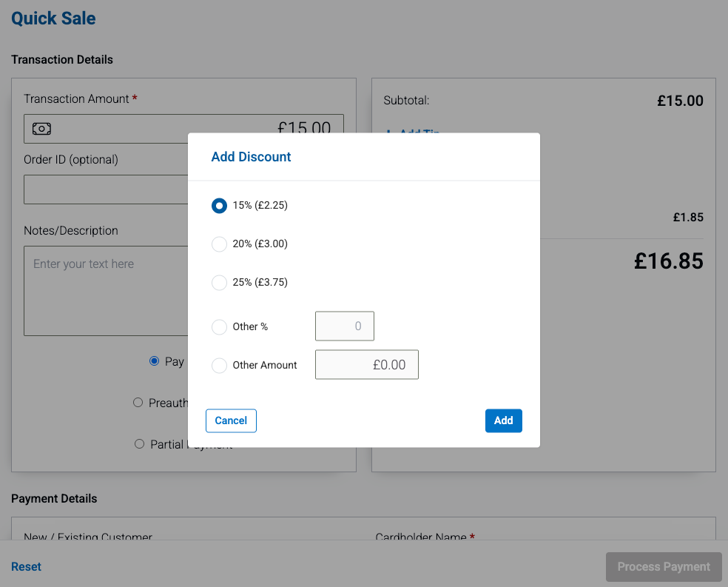Click the Reset link
The width and height of the screenshot is (728, 587).
(x=26, y=567)
